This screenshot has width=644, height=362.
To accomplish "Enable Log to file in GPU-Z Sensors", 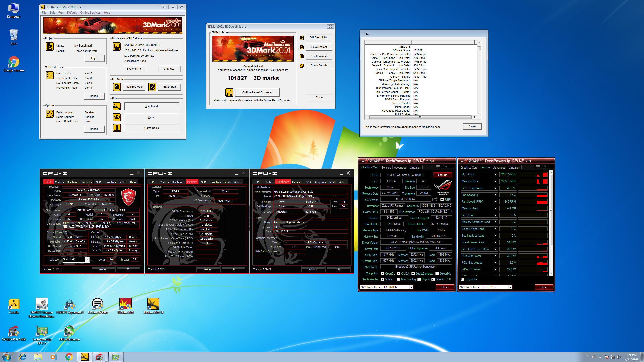I will pyautogui.click(x=463, y=279).
